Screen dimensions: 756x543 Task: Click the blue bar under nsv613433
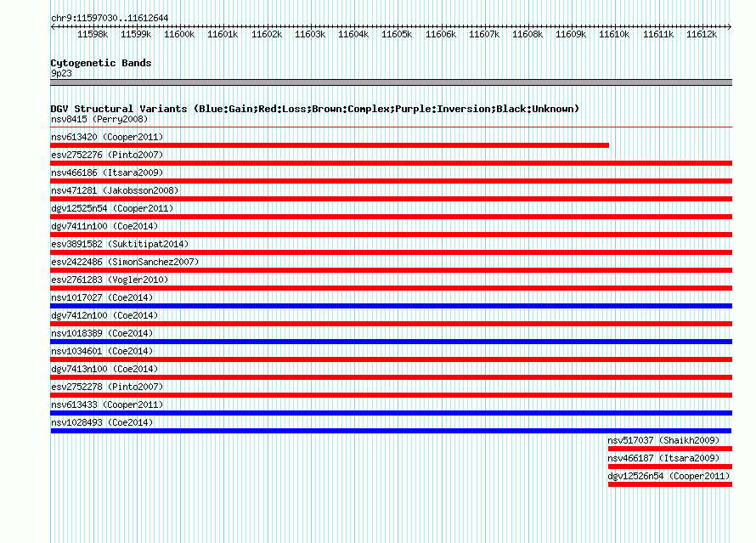(392, 413)
